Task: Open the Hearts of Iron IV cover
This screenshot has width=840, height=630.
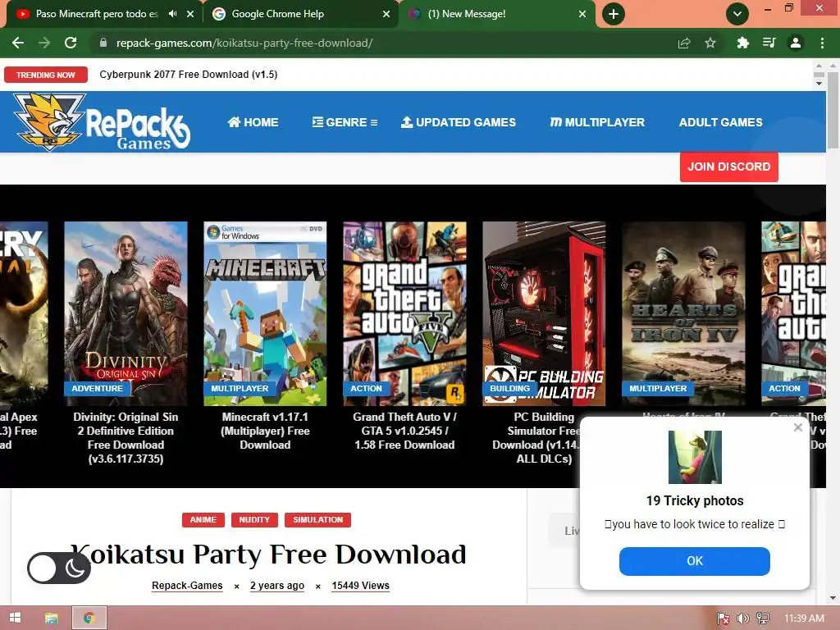Action: (x=683, y=313)
